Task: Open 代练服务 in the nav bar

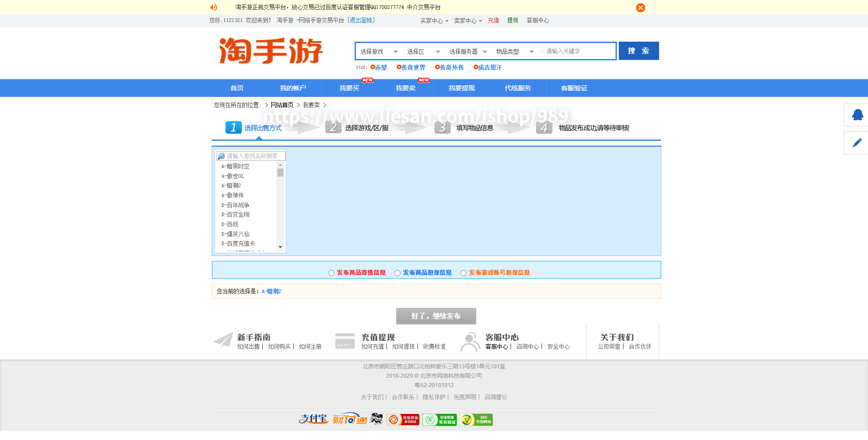Action: [518, 88]
